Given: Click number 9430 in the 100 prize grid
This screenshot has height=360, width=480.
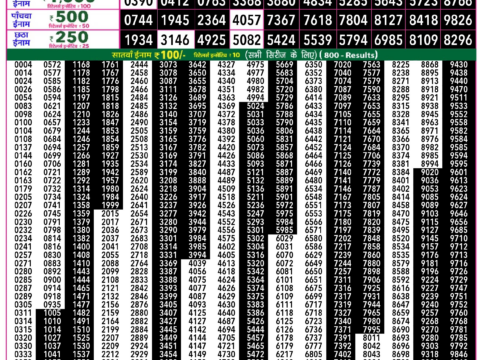Looking at the screenshot, I should pos(459,64).
